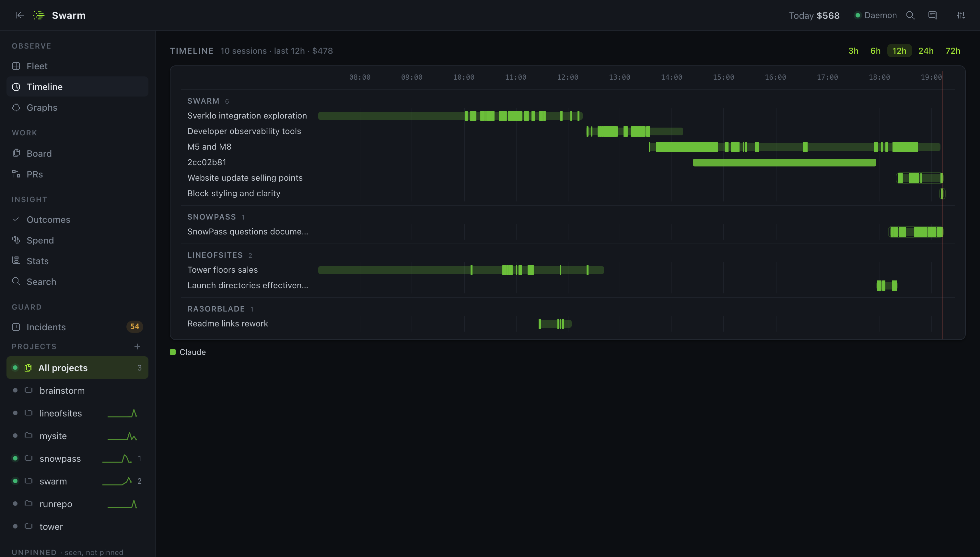Click the SnowPass questions timeline bar
The width and height of the screenshot is (980, 557).
[916, 232]
